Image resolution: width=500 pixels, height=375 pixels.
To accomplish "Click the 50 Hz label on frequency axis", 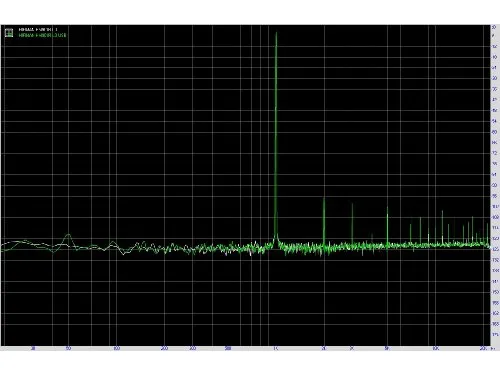I will coord(68,349).
